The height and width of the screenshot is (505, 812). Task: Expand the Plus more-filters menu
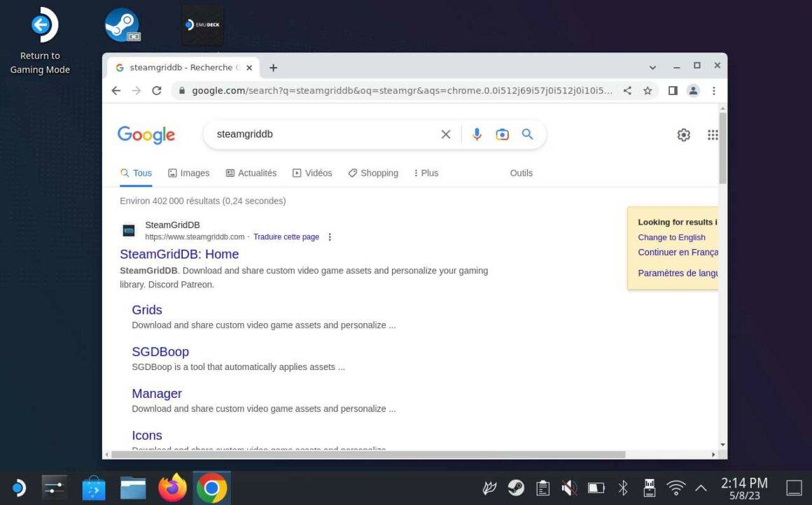point(426,173)
